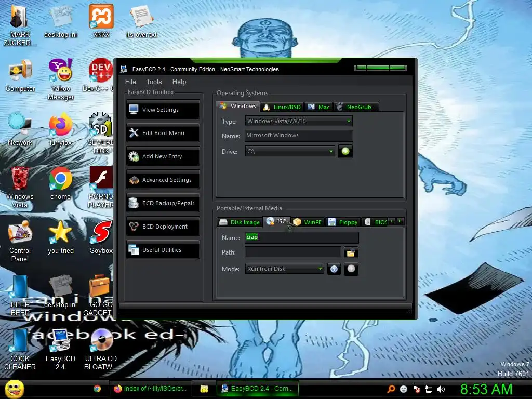Select the COCK CLEANER desktop icon
This screenshot has width=532, height=399.
pyautogui.click(x=20, y=350)
